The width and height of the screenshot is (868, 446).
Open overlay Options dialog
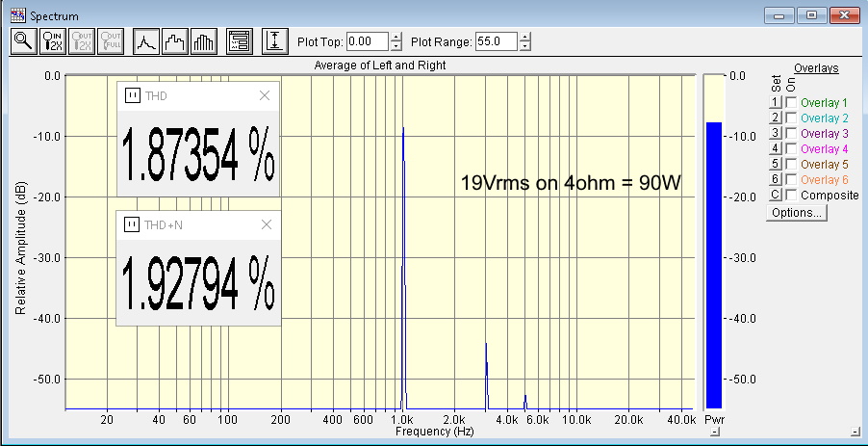795,213
